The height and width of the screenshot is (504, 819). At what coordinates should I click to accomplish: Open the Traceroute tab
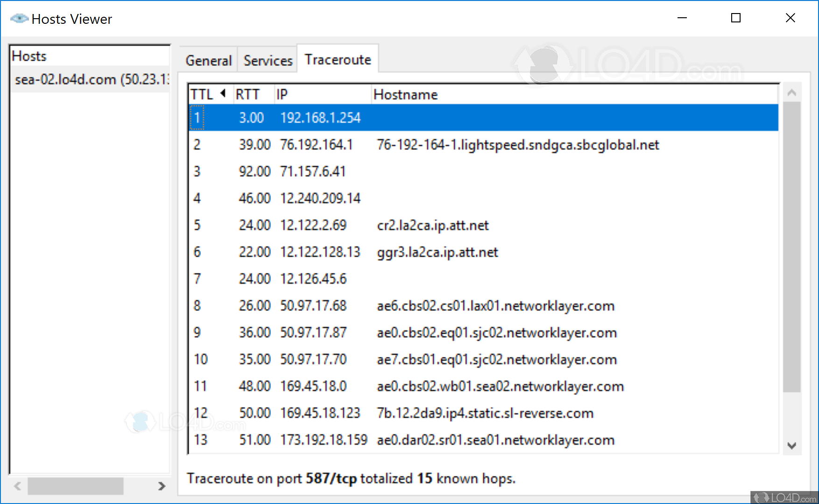338,59
